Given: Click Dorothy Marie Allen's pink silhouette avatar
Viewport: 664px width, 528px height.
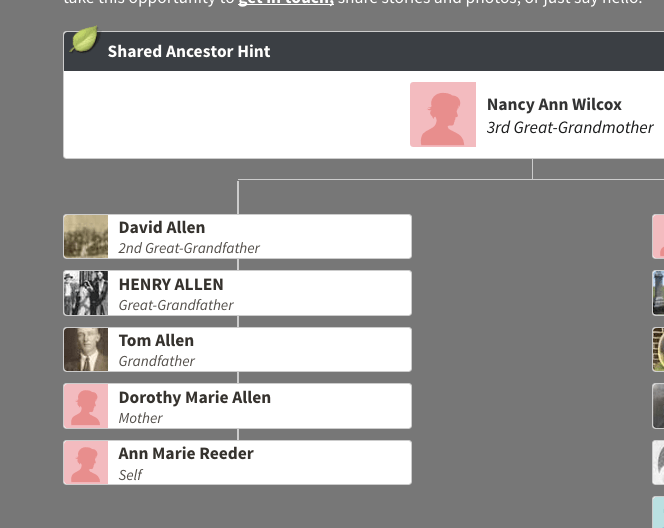Looking at the screenshot, I should (x=86, y=406).
